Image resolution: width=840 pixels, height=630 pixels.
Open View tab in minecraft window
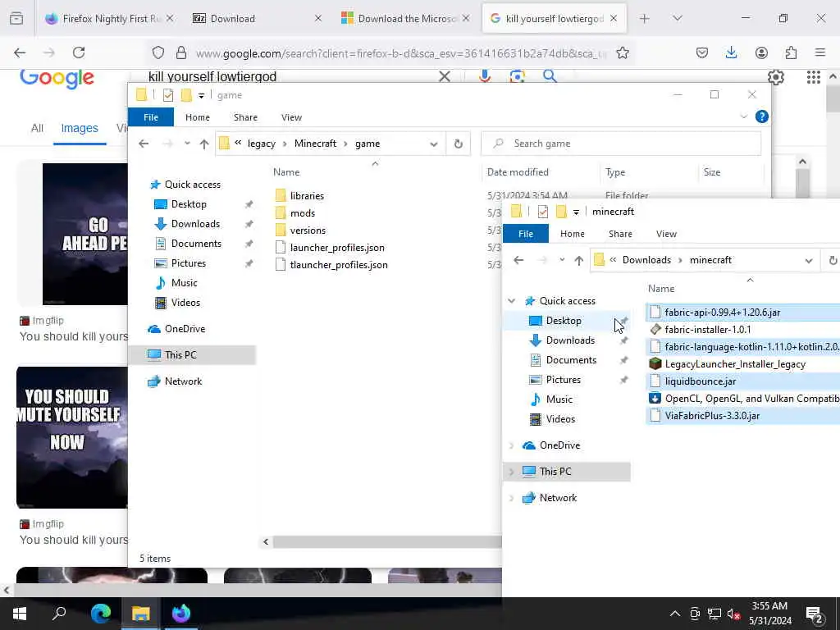[666, 234]
